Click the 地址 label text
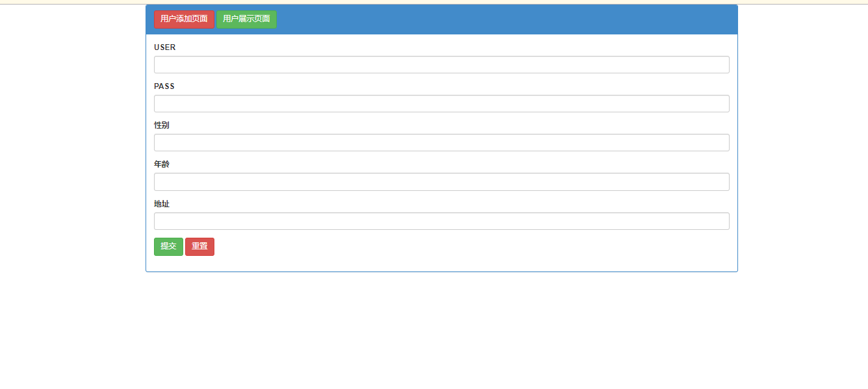 pos(162,204)
